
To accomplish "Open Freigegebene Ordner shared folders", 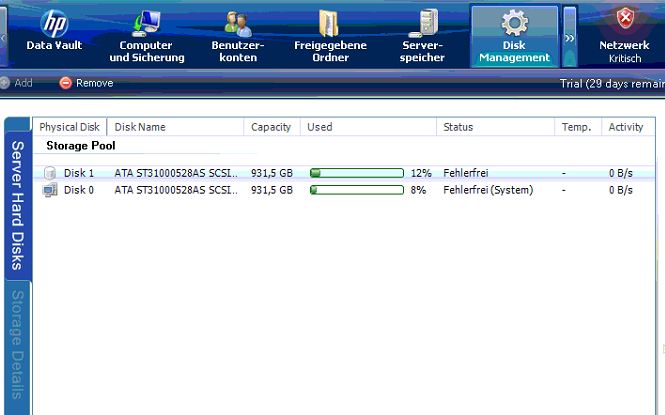I will coord(329,34).
